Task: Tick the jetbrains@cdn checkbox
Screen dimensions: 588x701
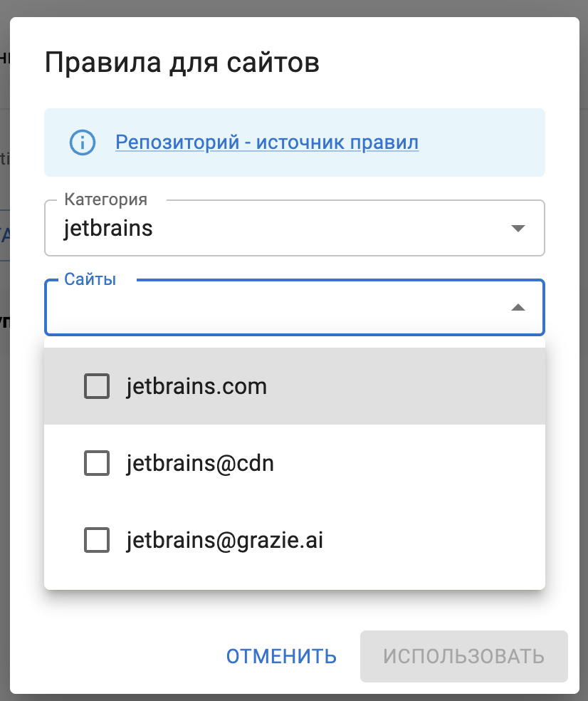Action: click(x=97, y=463)
